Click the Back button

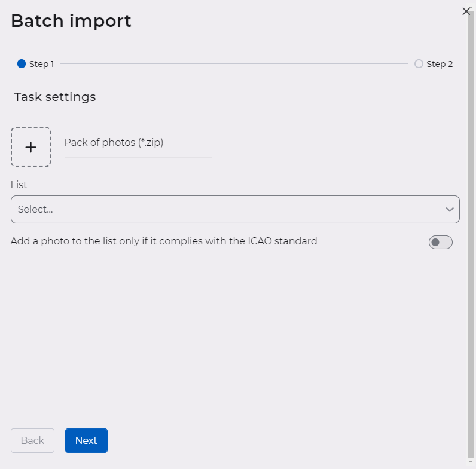click(x=32, y=440)
